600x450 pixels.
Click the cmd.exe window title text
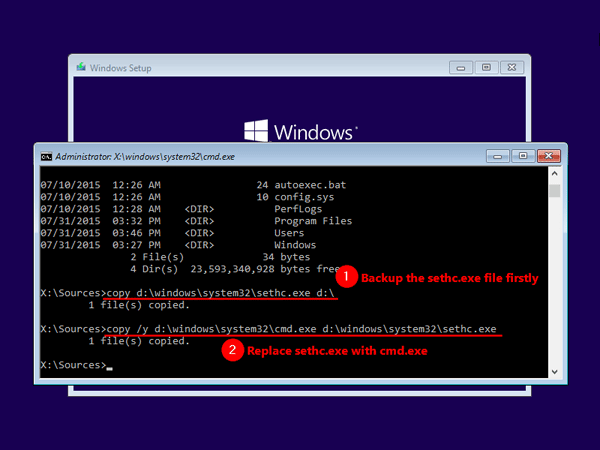pyautogui.click(x=145, y=157)
